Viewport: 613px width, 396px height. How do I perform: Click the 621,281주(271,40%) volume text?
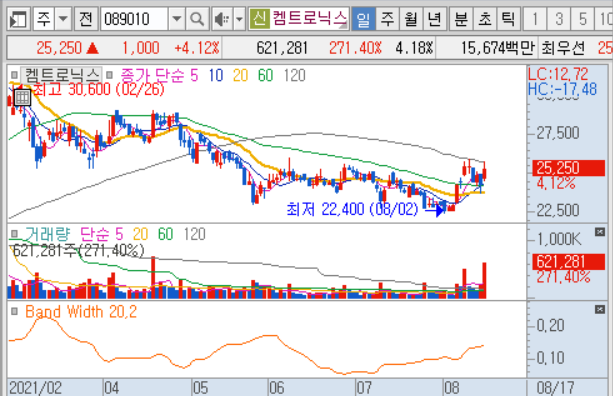pyautogui.click(x=78, y=250)
